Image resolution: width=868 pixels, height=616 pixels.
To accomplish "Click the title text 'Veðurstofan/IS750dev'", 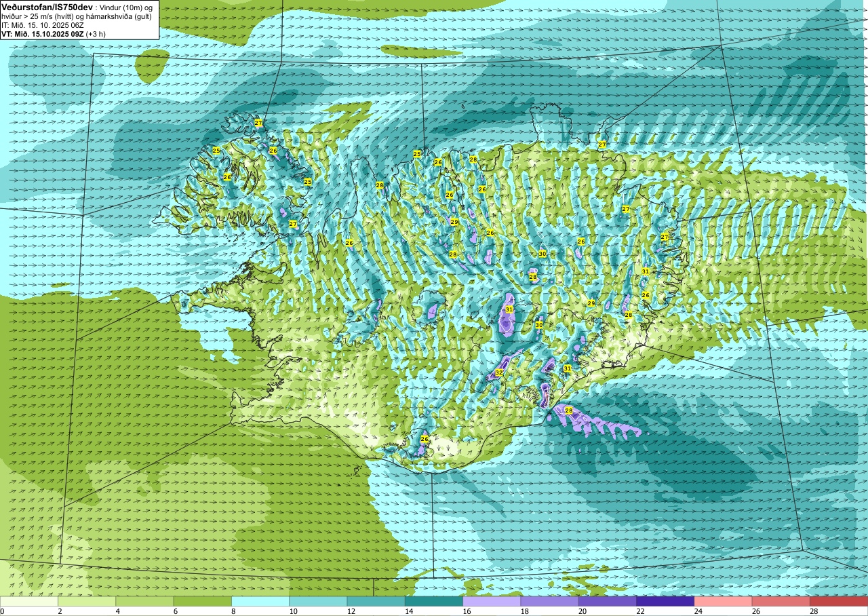I will click(x=47, y=7).
